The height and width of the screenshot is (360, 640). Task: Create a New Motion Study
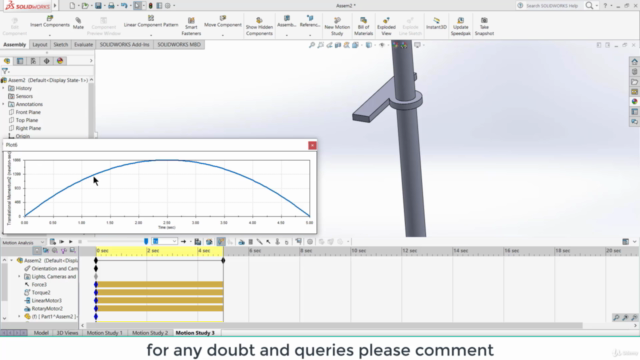click(x=337, y=26)
